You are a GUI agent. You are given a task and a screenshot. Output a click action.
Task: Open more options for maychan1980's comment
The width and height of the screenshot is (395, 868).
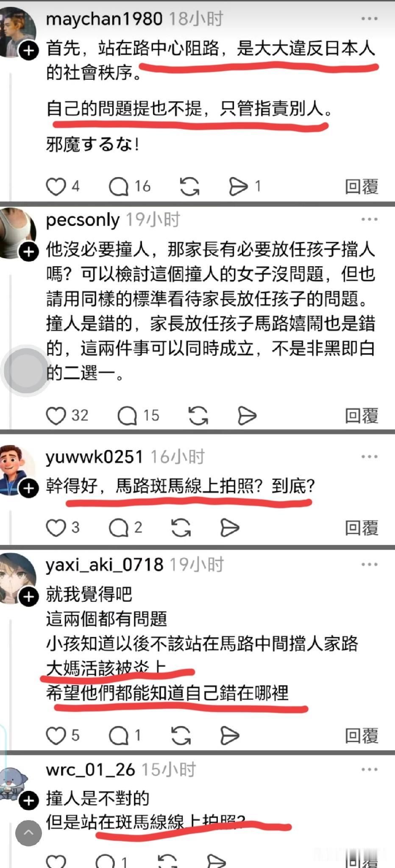coord(369,19)
